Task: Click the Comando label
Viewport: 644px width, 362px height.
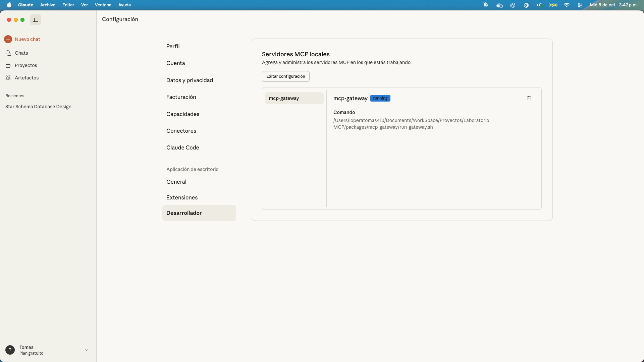Action: (x=344, y=112)
